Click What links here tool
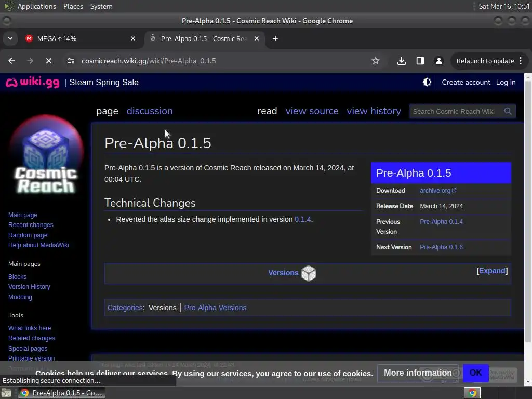Image resolution: width=532 pixels, height=399 pixels. point(30,328)
